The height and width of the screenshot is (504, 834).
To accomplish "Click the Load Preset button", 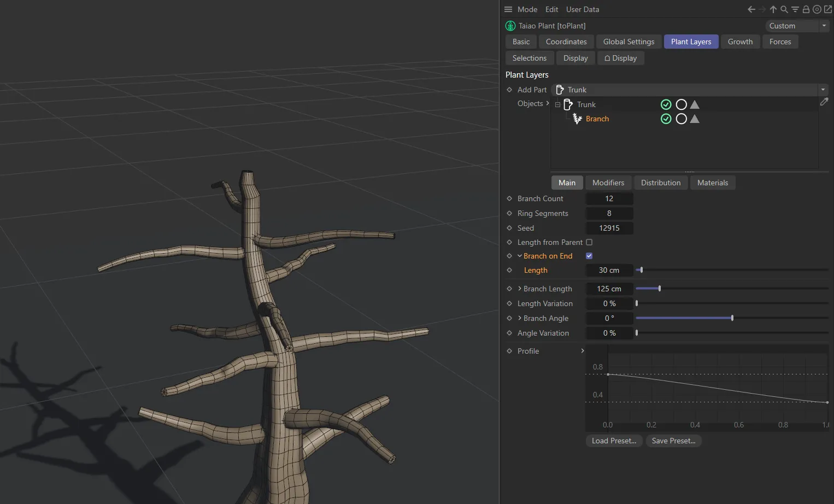I will [614, 441].
